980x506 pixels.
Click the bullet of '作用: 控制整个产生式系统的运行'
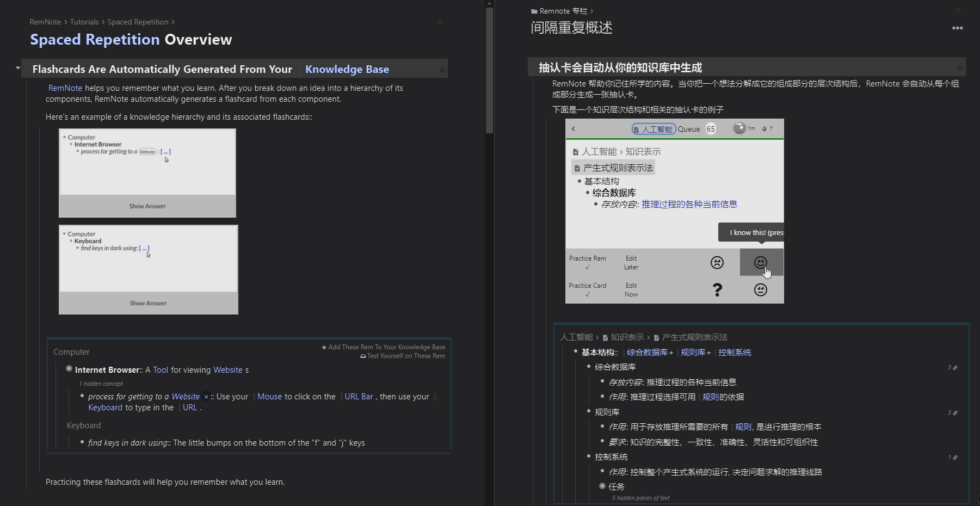pos(602,471)
